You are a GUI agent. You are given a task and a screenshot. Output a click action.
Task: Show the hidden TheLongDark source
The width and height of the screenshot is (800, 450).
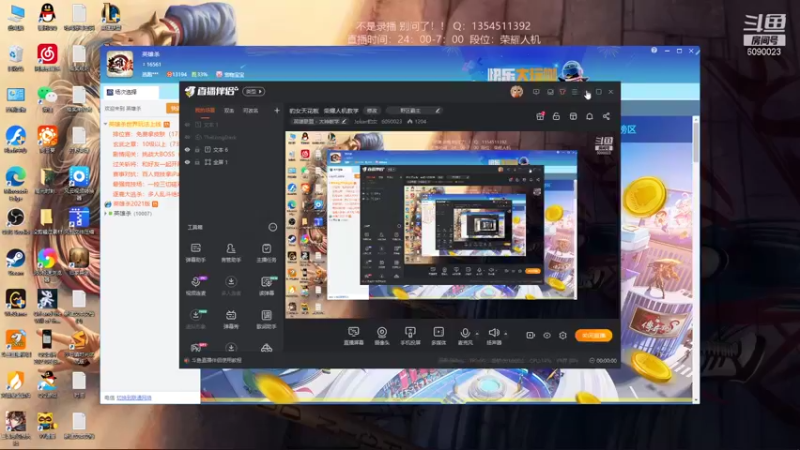click(x=187, y=137)
